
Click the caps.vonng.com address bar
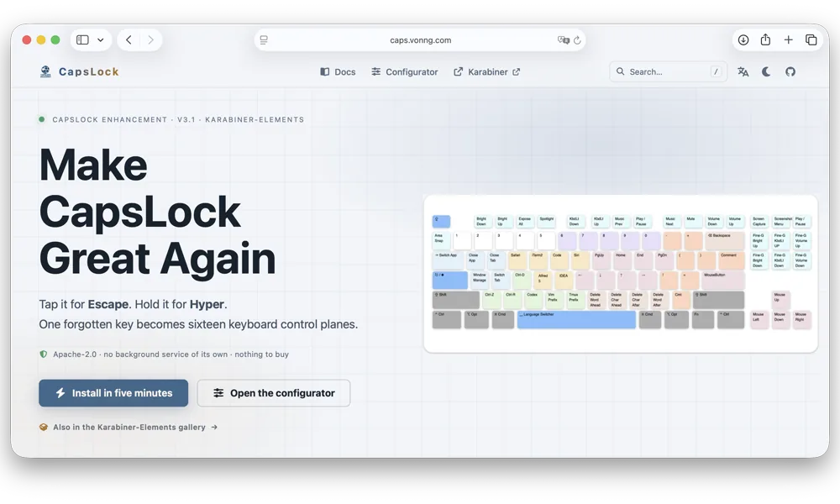(x=420, y=39)
